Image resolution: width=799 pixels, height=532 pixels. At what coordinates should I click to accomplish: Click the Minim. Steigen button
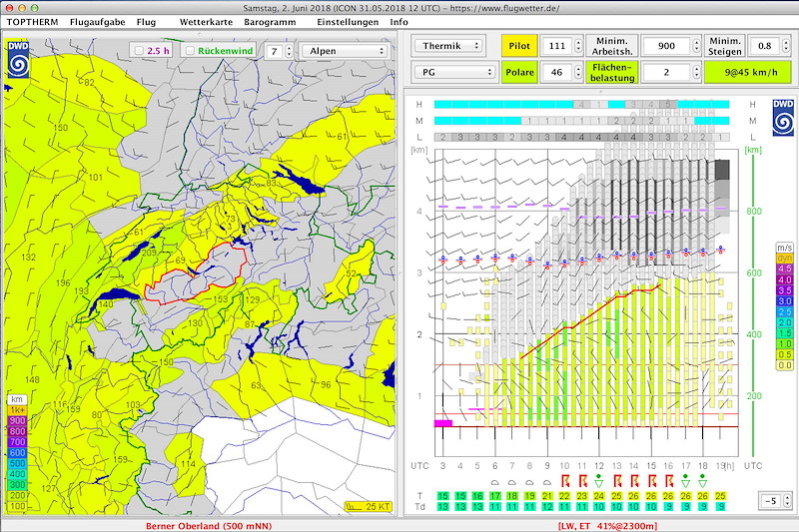725,46
